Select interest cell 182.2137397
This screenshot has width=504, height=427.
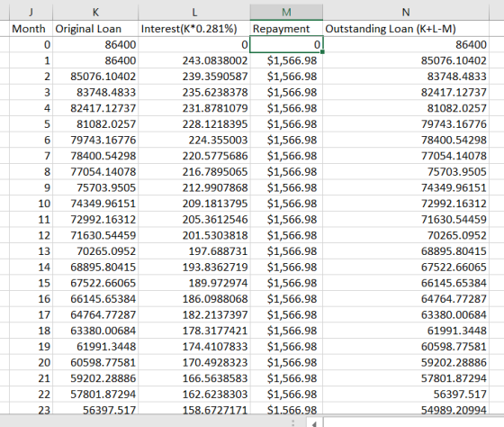tap(194, 314)
